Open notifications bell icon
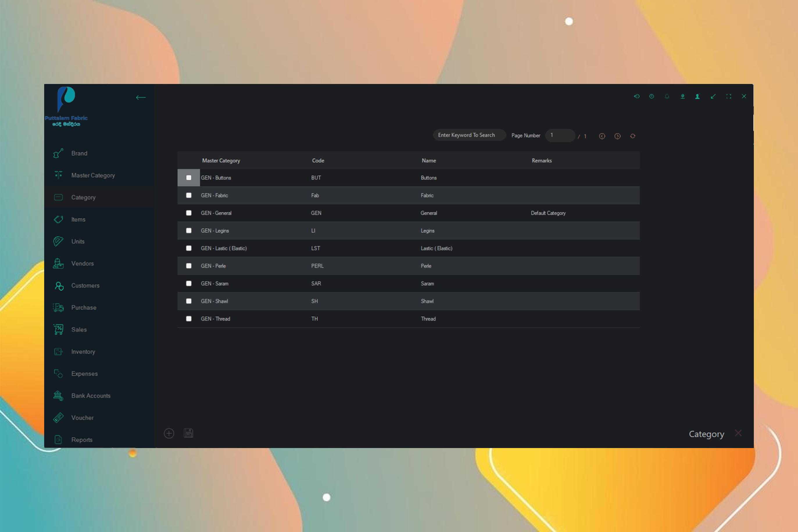This screenshot has width=798, height=532. [x=667, y=96]
